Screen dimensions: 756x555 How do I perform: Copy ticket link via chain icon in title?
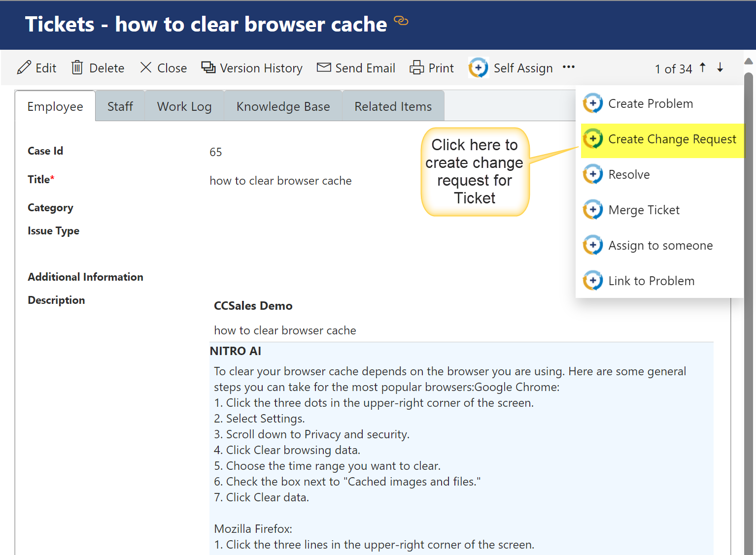tap(401, 21)
